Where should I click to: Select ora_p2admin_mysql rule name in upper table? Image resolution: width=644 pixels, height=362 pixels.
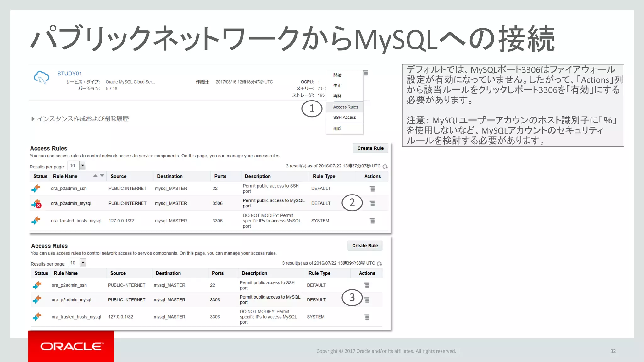click(71, 203)
